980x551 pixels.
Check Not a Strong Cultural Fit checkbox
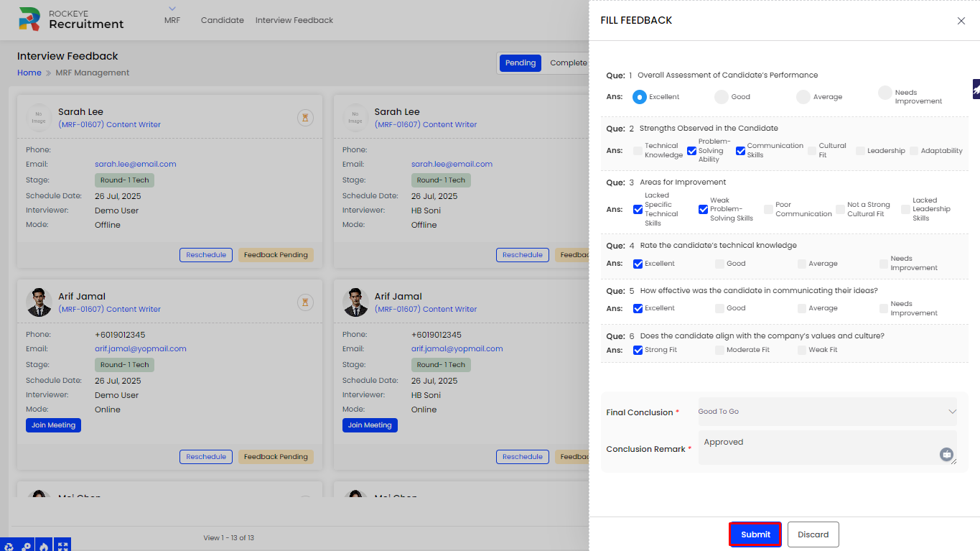click(x=840, y=210)
